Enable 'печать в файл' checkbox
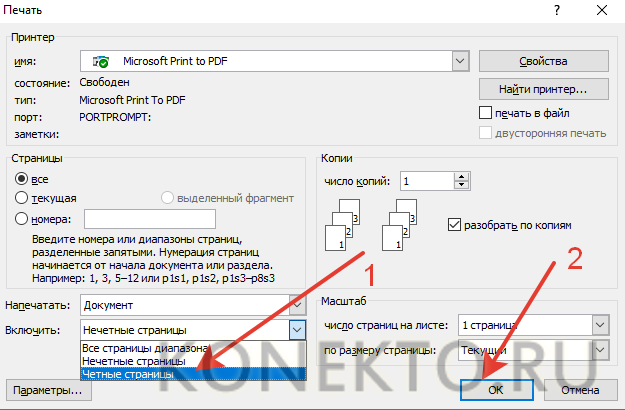The height and width of the screenshot is (410, 625). (486, 113)
